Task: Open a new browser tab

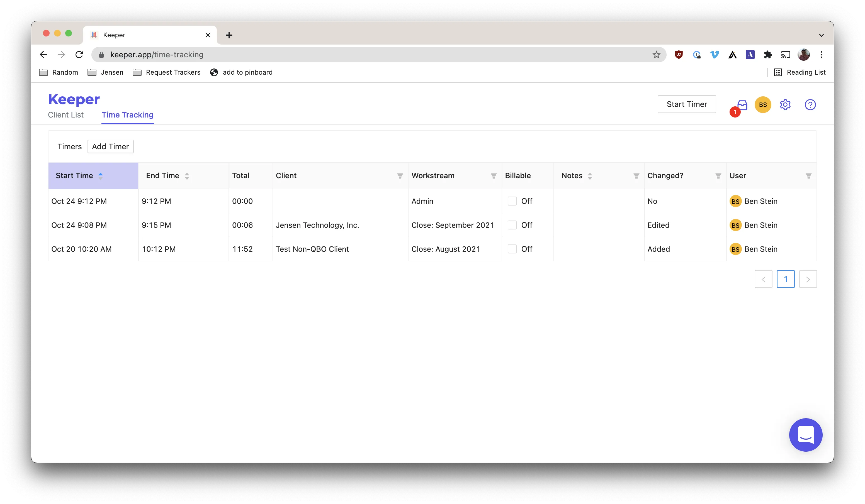Action: (x=229, y=35)
